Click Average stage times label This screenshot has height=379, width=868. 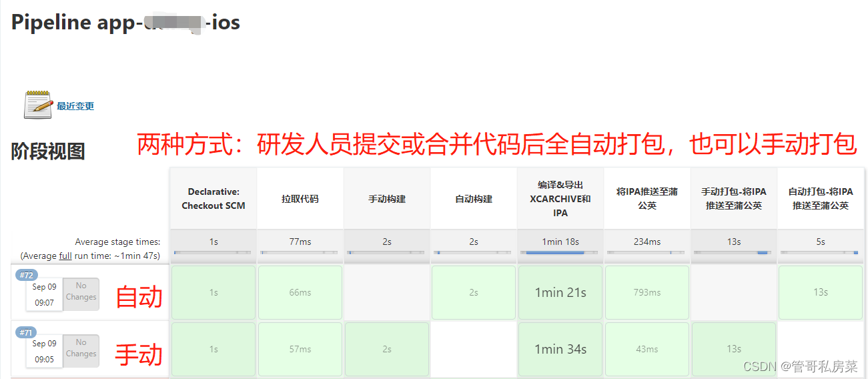point(117,242)
